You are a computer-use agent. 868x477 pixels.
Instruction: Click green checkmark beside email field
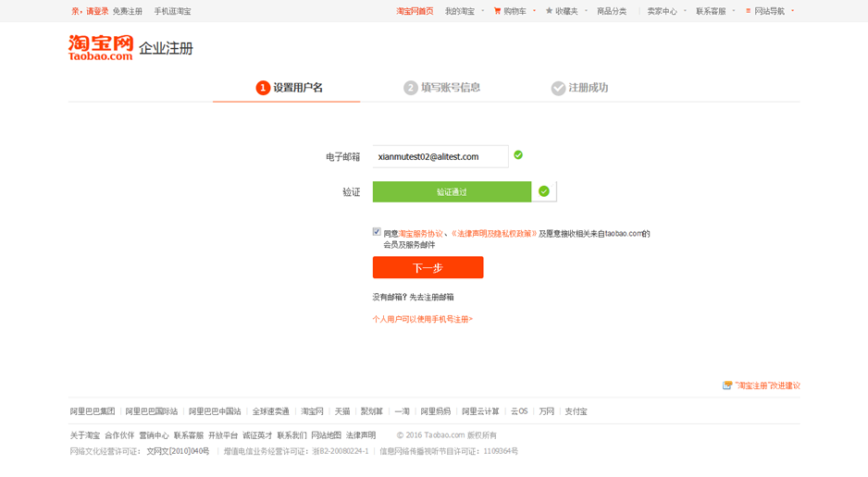[518, 155]
